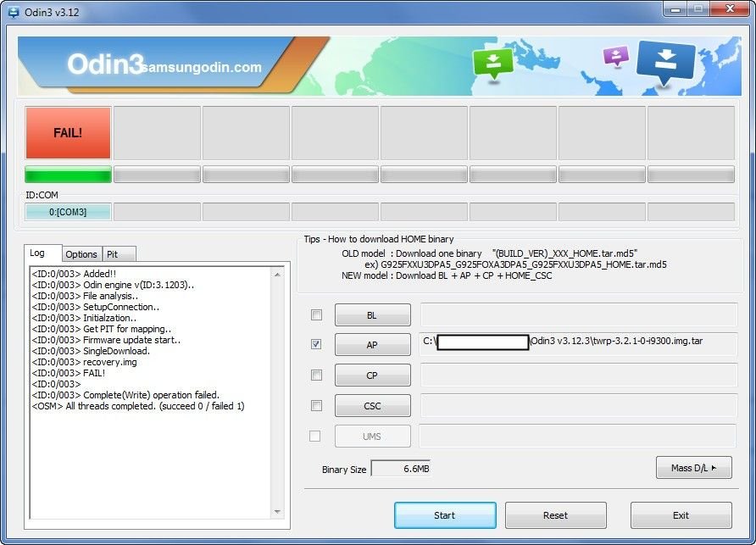756x545 pixels.
Task: Click the CP file path field
Action: 579,375
